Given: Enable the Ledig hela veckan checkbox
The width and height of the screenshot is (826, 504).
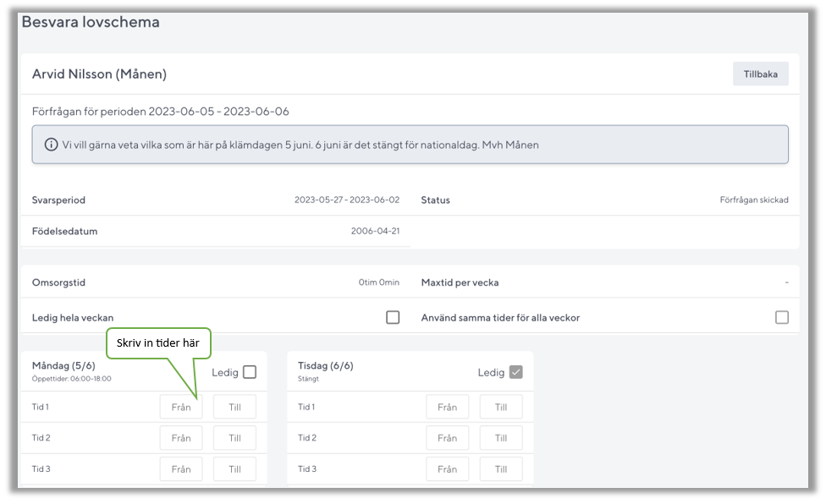Looking at the screenshot, I should (x=393, y=317).
